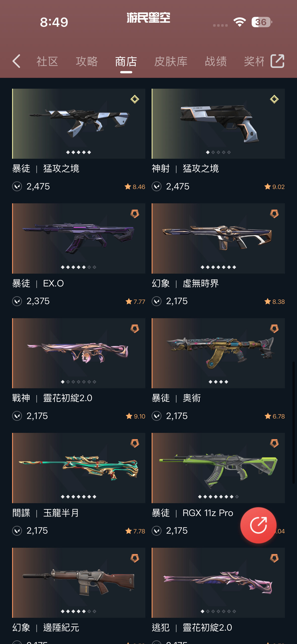Tap the orange tier badge on 暴徒 EX.O

(135, 214)
